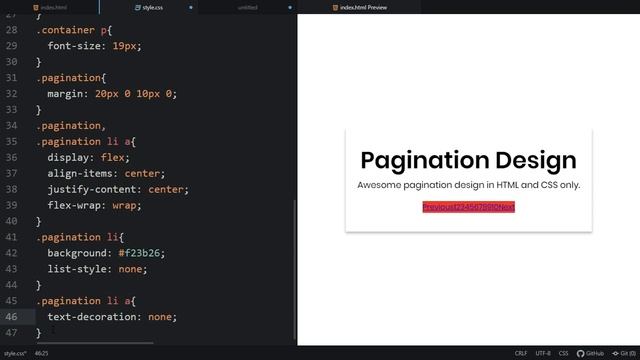
Task: Click the Awesome pagination design paragraph
Action: [469, 185]
